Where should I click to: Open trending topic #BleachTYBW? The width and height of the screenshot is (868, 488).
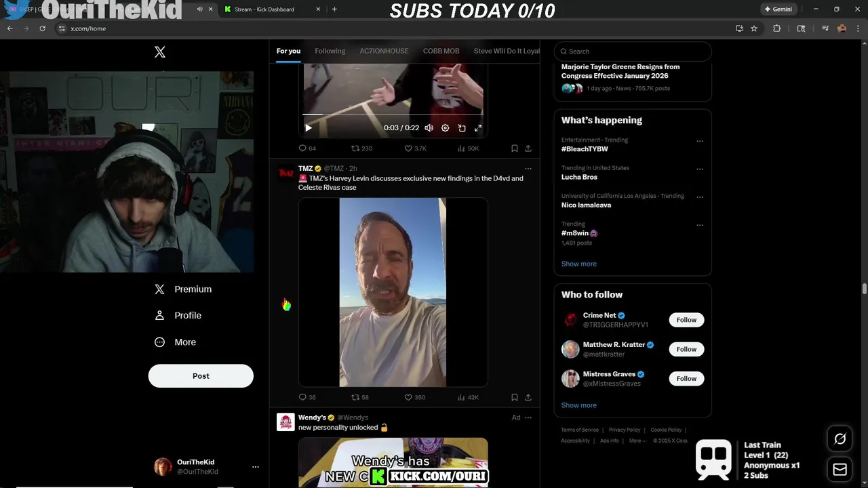click(x=585, y=149)
